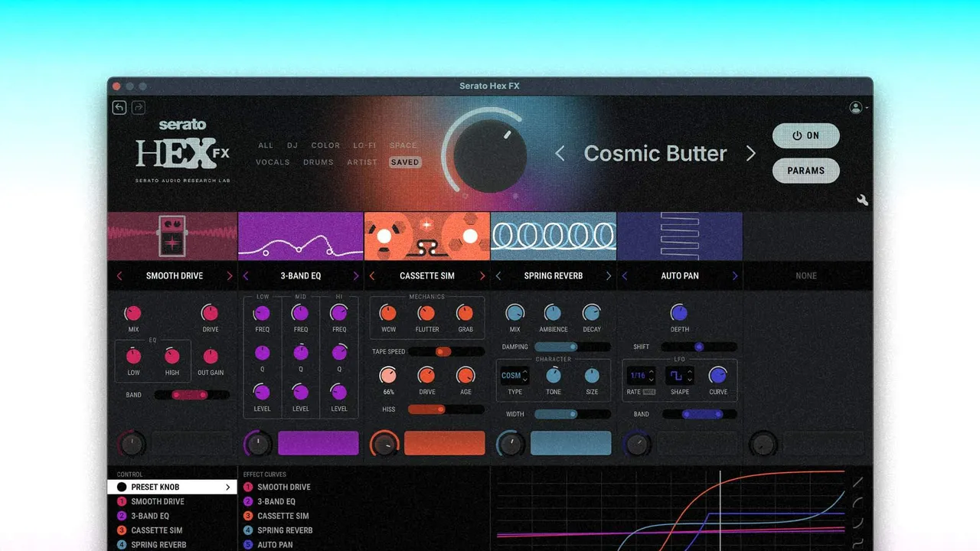
Task: Click the knob labeled 66%
Action: coord(388,376)
